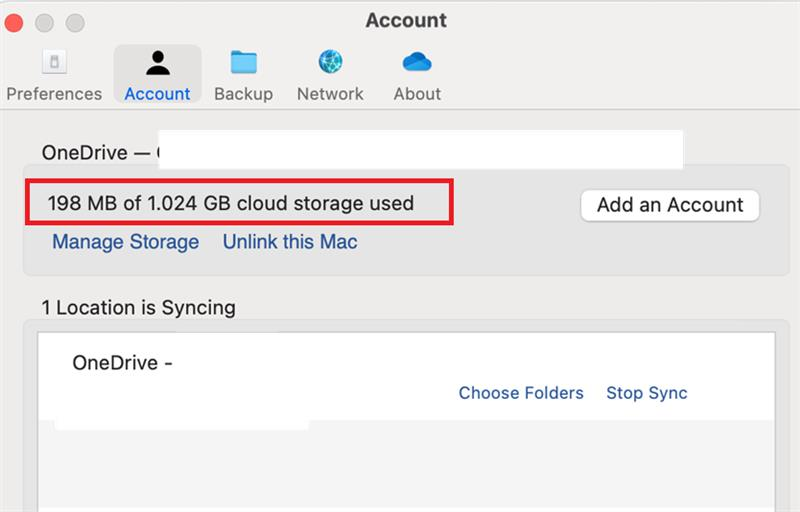This screenshot has width=800, height=512.
Task: Close the Account window
Action: click(14, 22)
